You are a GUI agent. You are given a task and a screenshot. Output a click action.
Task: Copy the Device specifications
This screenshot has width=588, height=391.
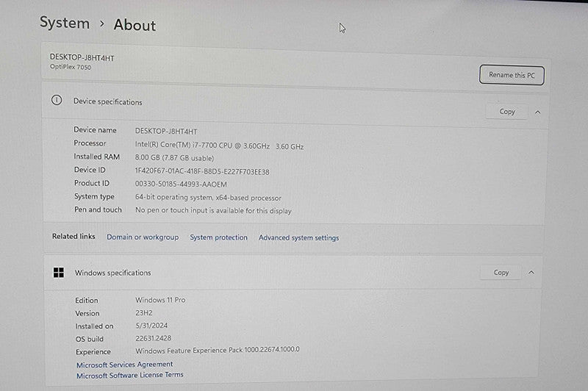pos(507,112)
